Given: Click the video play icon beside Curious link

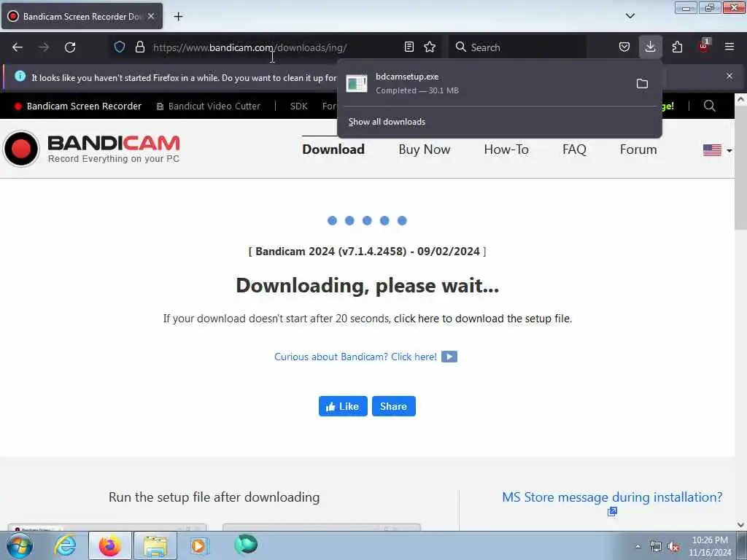Looking at the screenshot, I should 449,357.
